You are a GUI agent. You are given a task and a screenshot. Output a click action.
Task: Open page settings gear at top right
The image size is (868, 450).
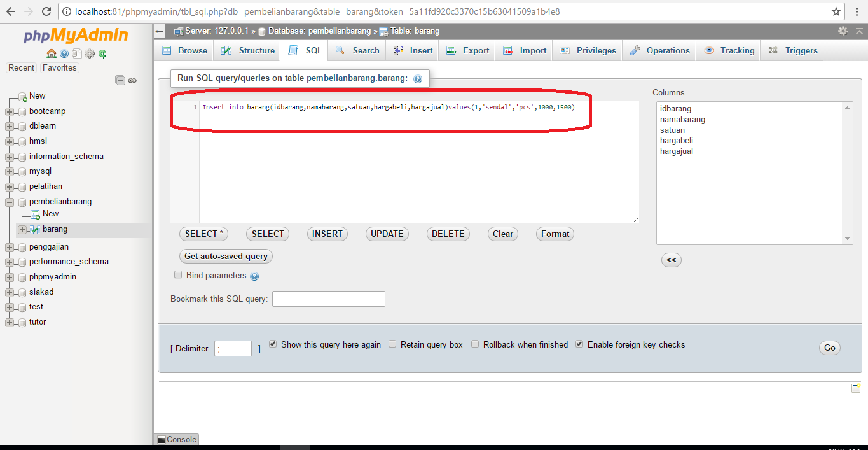[843, 31]
